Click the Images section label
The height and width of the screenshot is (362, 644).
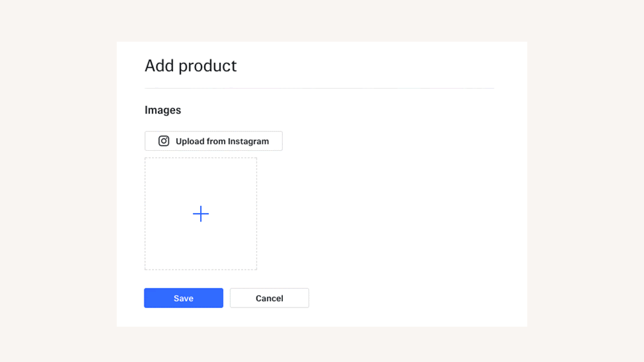click(x=163, y=110)
